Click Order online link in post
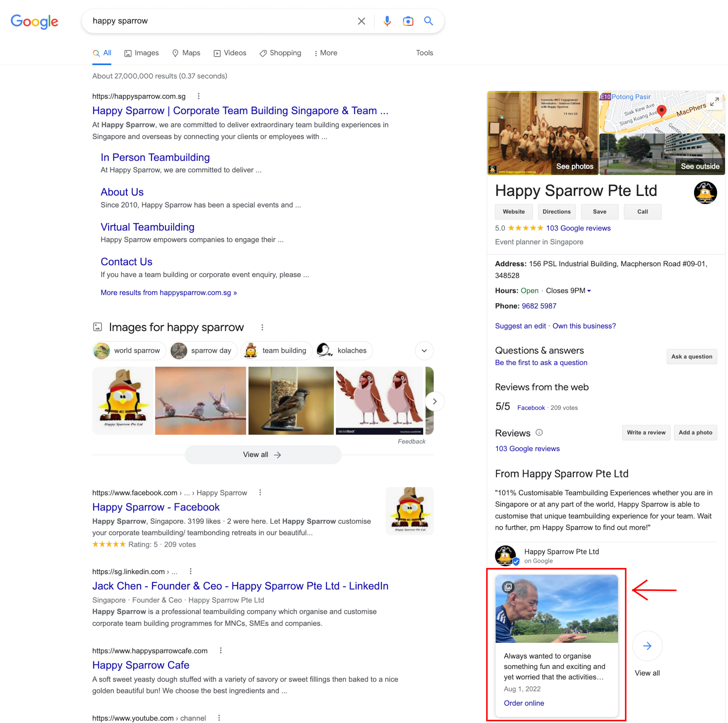 523,703
